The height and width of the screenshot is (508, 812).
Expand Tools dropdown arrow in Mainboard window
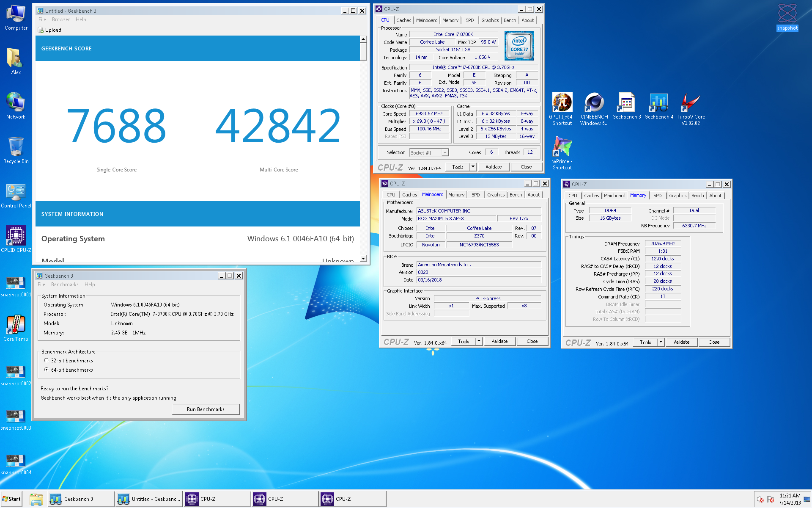(479, 341)
